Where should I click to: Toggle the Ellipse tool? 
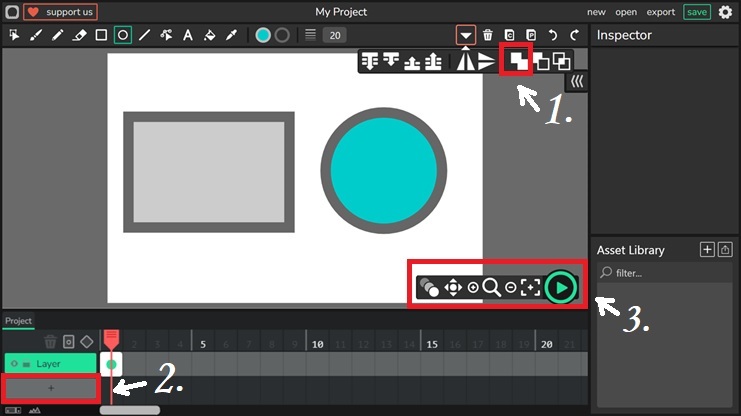coord(122,35)
